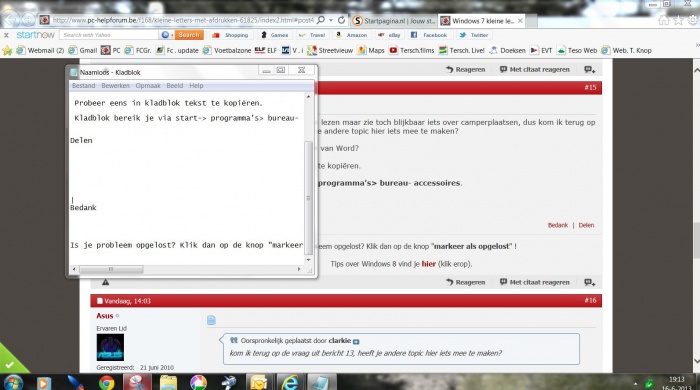This screenshot has width=700, height=390.
Task: Click the add-to-favorites star on the bookmarks bar
Action: click(x=7, y=50)
